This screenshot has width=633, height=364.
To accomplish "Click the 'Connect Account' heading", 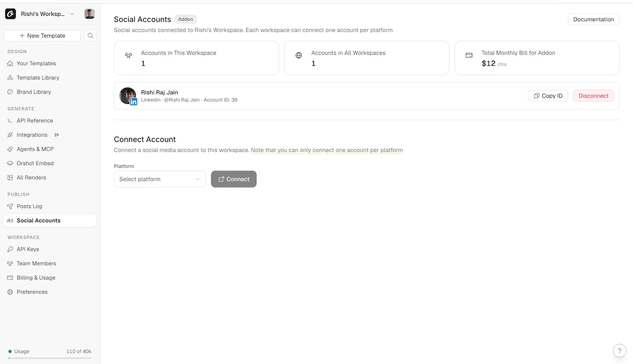I will [145, 139].
